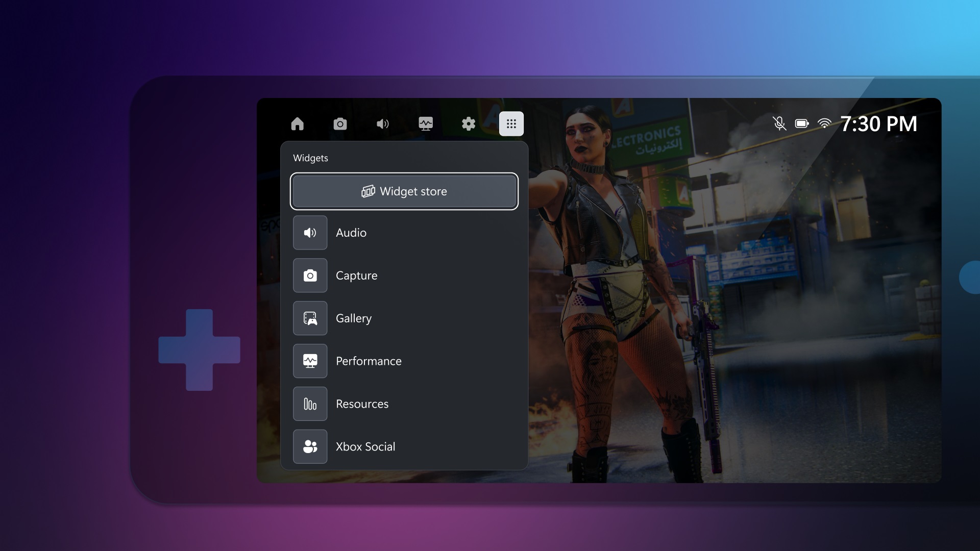
Task: Click the system clock display
Action: click(879, 123)
